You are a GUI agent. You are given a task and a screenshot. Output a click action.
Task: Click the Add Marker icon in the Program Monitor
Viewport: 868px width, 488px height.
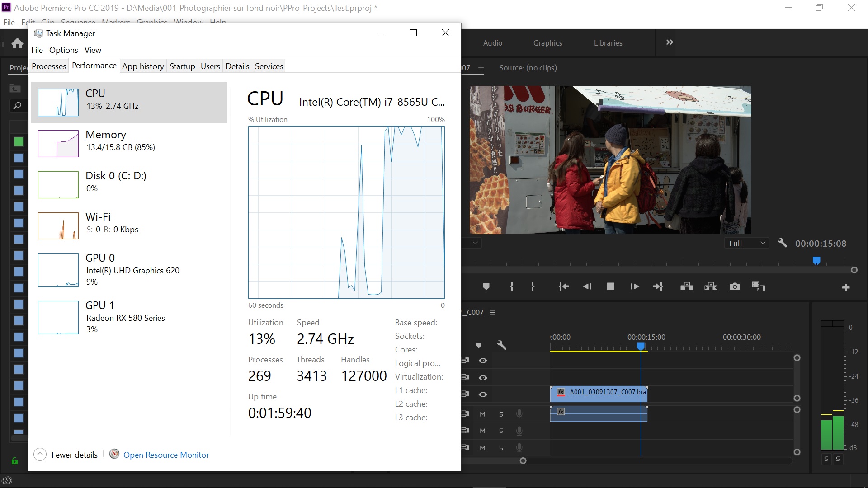click(x=486, y=286)
